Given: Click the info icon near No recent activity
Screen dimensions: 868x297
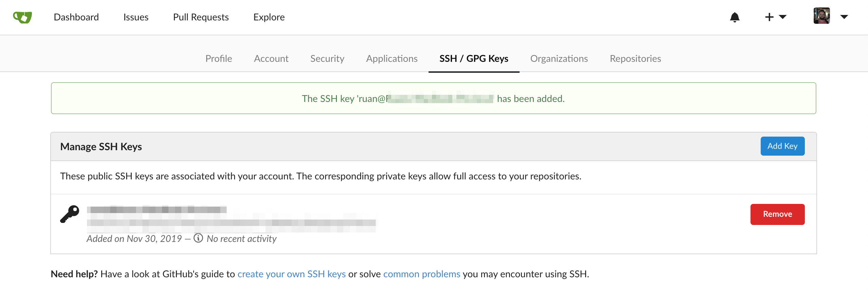Looking at the screenshot, I should pos(198,238).
